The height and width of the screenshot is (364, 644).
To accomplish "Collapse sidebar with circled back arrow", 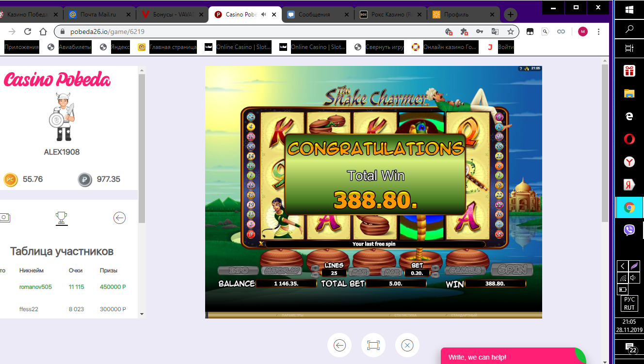I will 119,218.
